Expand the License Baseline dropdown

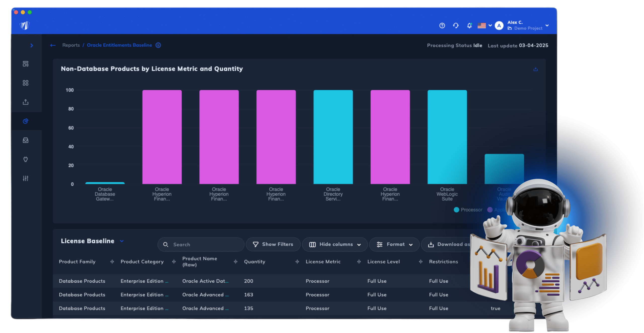(x=122, y=241)
